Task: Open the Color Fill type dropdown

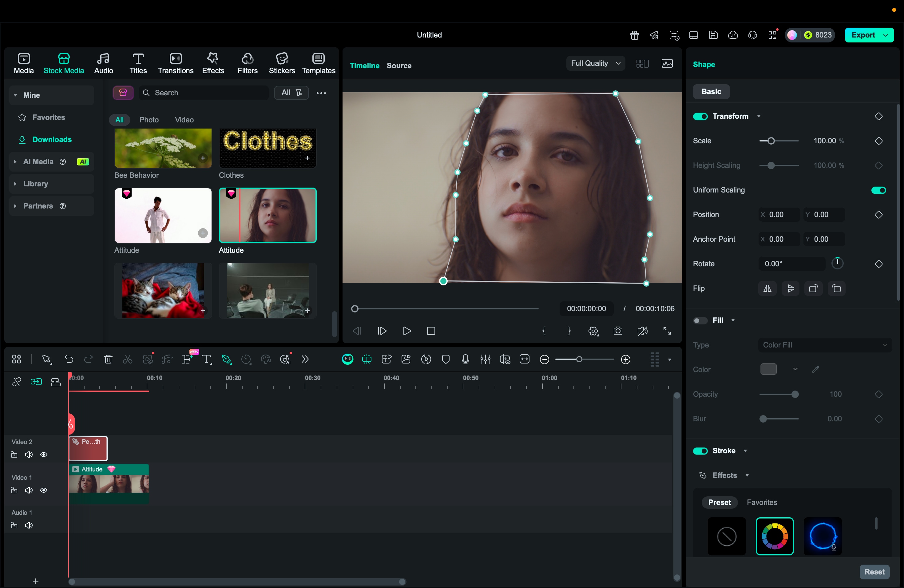Action: [x=825, y=345]
